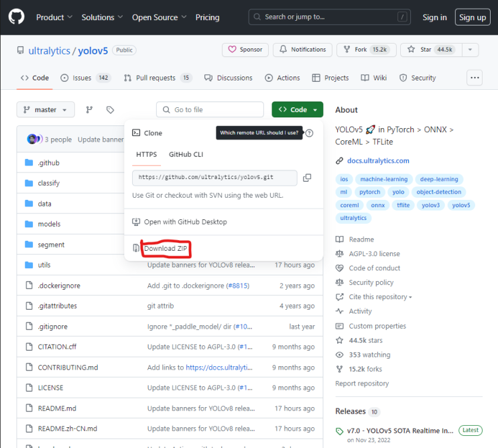The height and width of the screenshot is (448, 498).
Task: Open the Star lists dropdown arrow
Action: point(471,50)
